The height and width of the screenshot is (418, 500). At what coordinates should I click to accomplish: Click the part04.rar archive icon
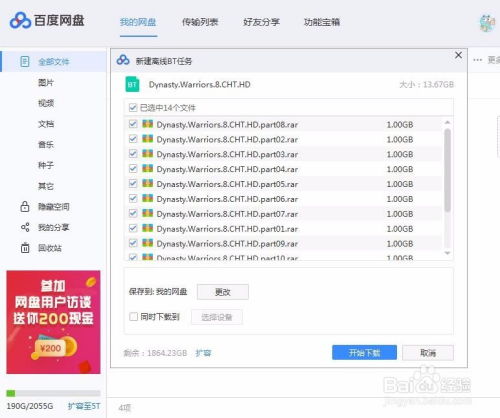point(147,169)
